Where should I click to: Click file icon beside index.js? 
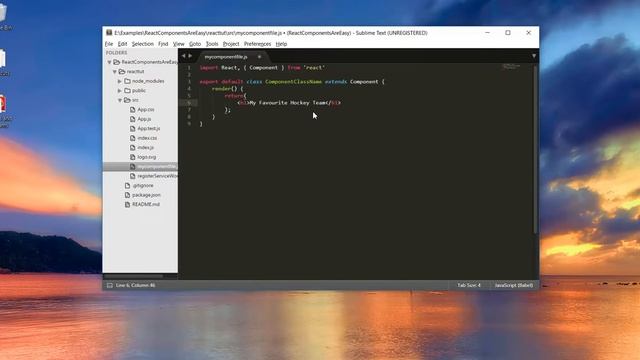pyautogui.click(x=133, y=147)
